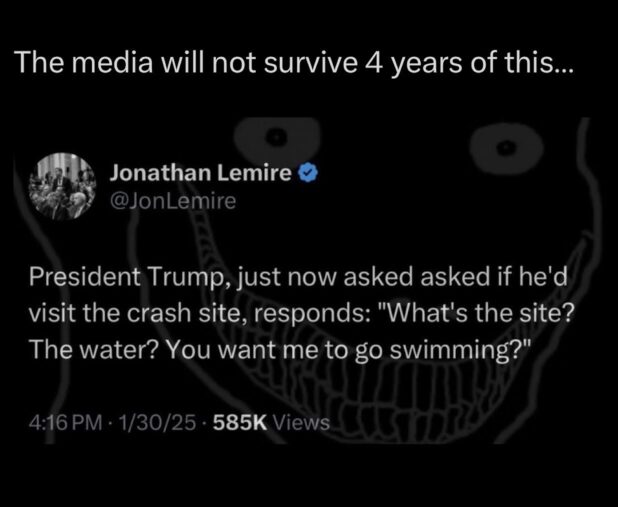The image size is (618, 507).
Task: Open Jonathan Lemire's profile avatar
Action: point(62,185)
